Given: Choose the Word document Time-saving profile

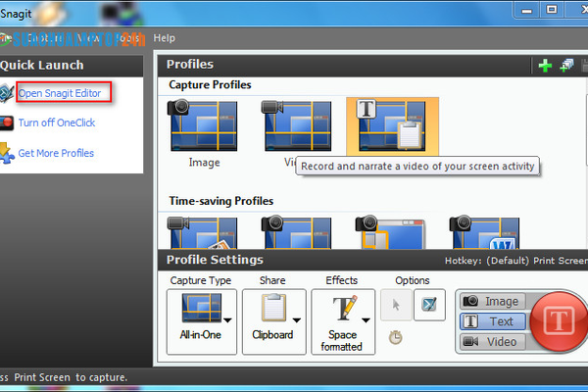Looking at the screenshot, I should (x=484, y=232).
